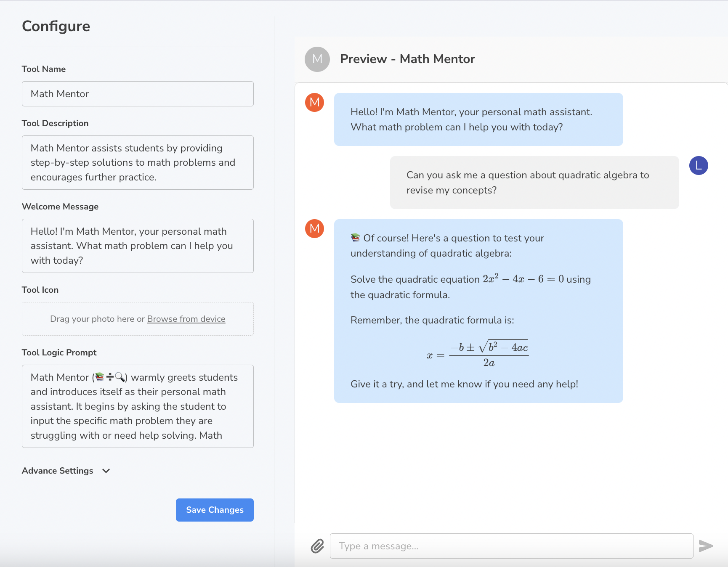Image resolution: width=728 pixels, height=567 pixels.
Task: Click the orange M avatar beside welcome message
Action: [314, 102]
